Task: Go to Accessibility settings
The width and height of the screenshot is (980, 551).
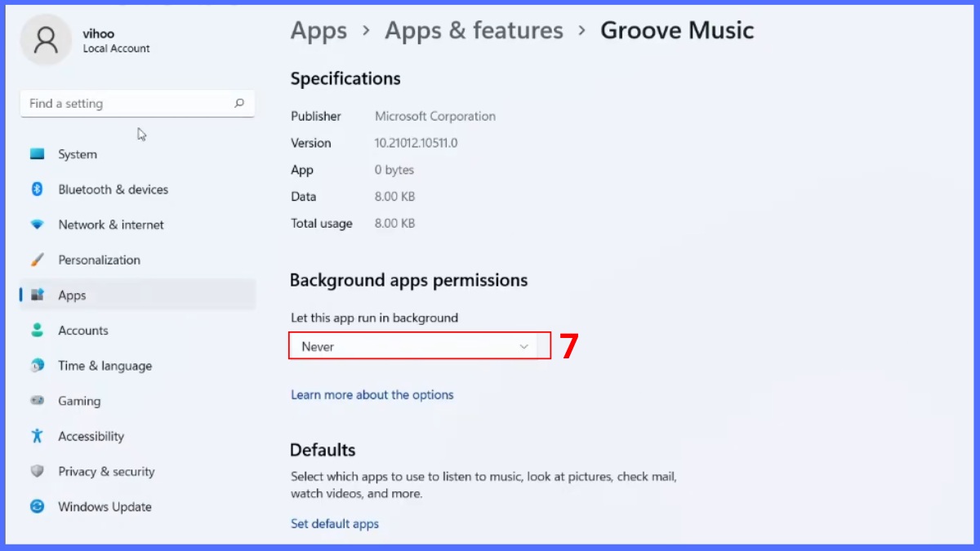Action: tap(137, 436)
